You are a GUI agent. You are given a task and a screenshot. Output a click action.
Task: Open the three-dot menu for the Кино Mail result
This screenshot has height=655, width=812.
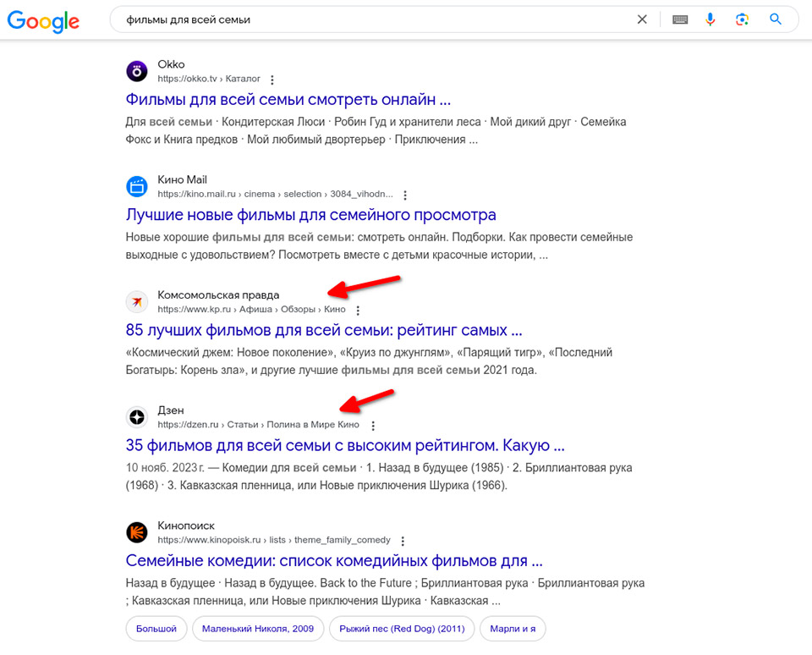tap(405, 195)
